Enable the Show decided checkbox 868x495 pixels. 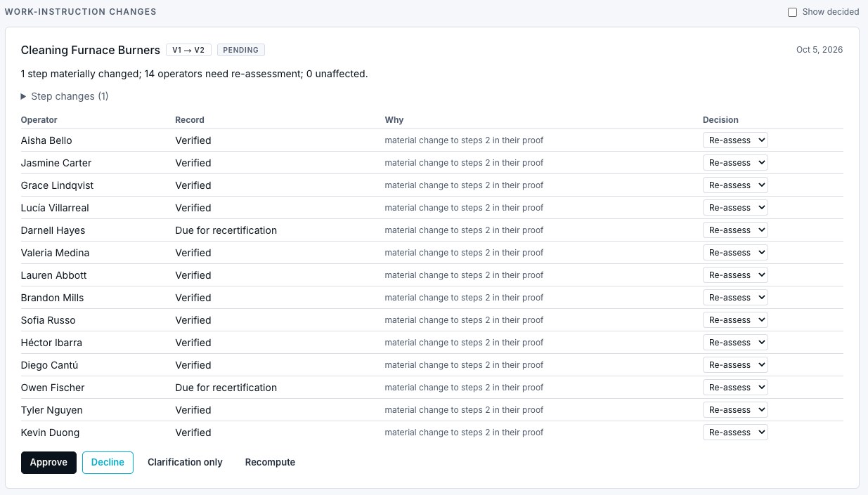tap(792, 12)
